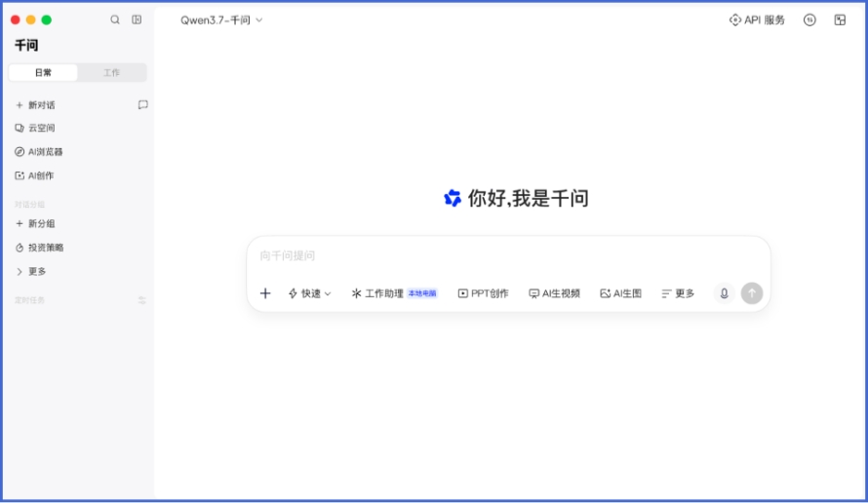Click the circular icon next to API 服务
Viewport: 868px width, 503px height.
pos(809,19)
